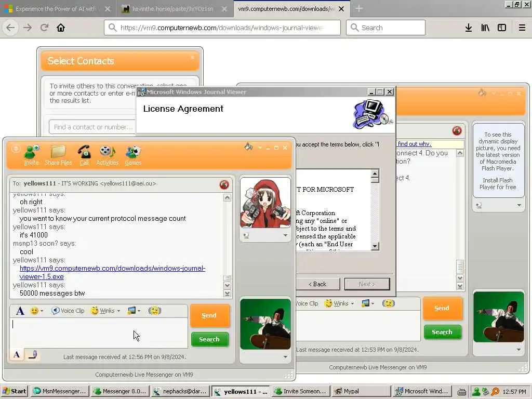This screenshot has height=399, width=532.
Task: Click the green Search button in the rear chat window
Action: click(443, 332)
